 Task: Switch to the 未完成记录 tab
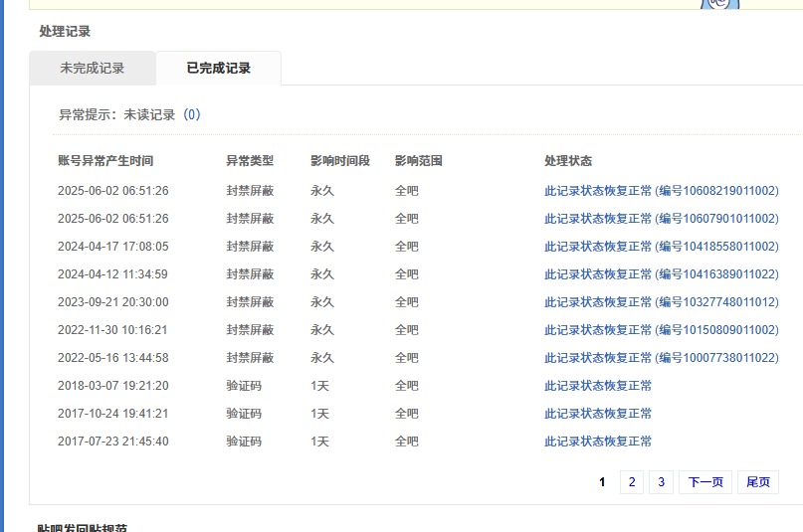coord(93,69)
